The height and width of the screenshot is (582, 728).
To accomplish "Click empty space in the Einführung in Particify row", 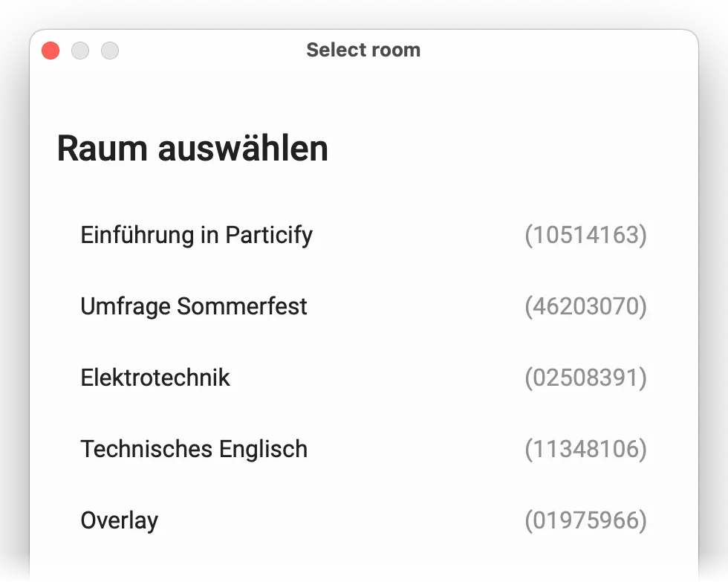I will tap(416, 236).
